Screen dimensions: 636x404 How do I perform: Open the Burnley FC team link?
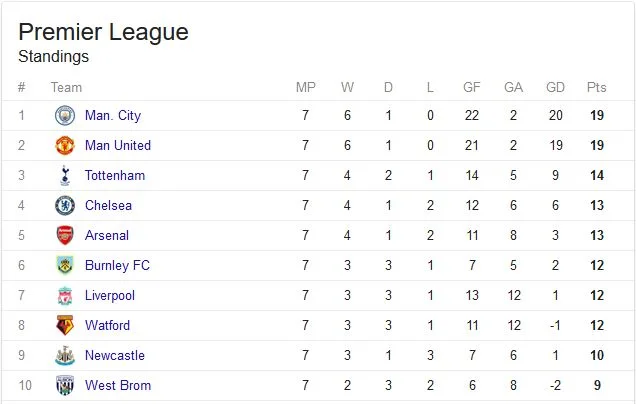coord(117,266)
